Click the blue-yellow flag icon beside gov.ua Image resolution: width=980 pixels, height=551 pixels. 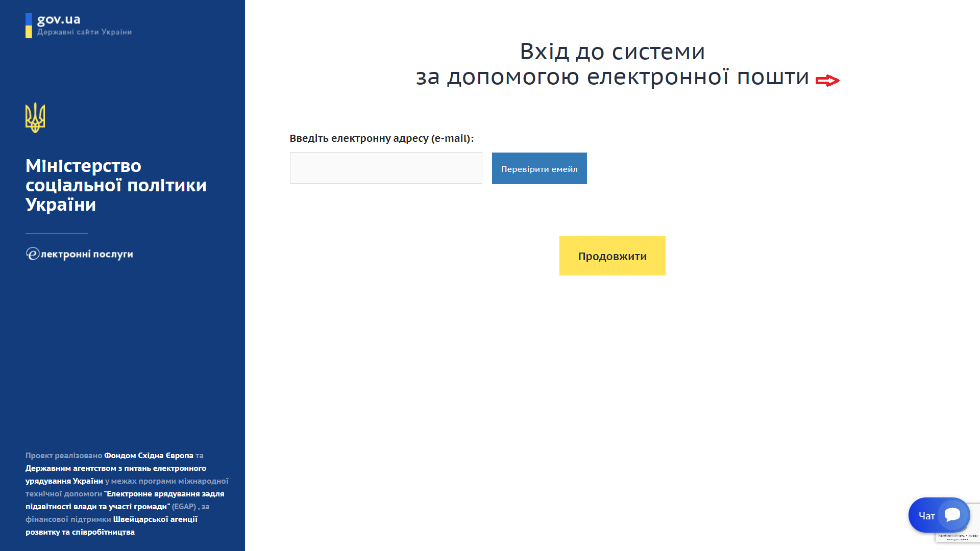[29, 26]
